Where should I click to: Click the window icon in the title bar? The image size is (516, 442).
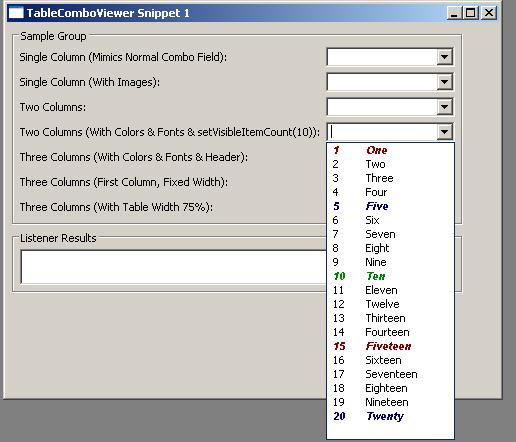pyautogui.click(x=16, y=13)
